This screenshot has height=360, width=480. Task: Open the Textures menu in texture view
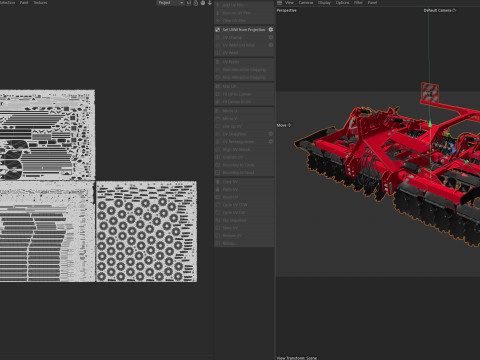[40, 3]
